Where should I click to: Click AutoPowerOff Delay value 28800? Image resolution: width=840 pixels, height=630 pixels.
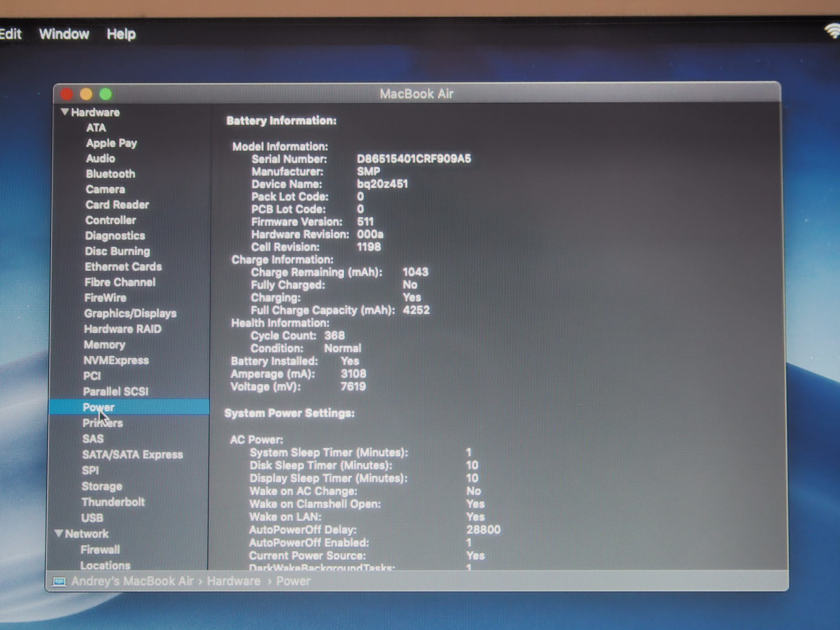click(x=484, y=530)
